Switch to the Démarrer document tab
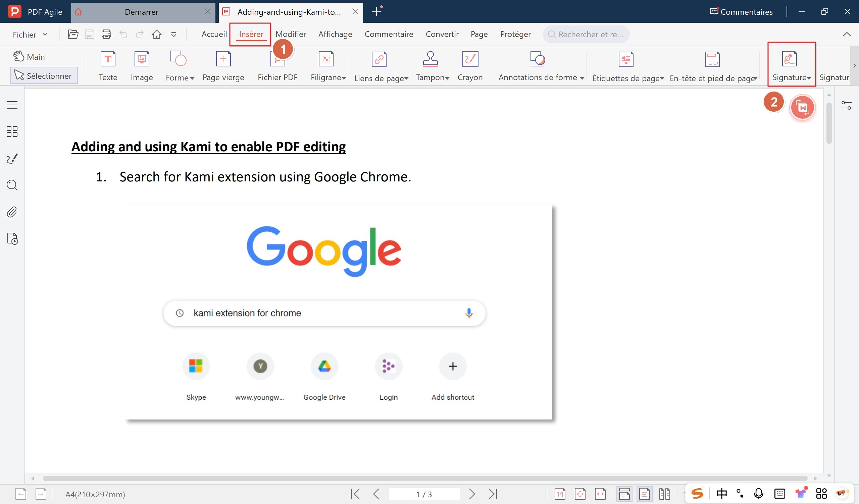859x504 pixels. pos(141,12)
